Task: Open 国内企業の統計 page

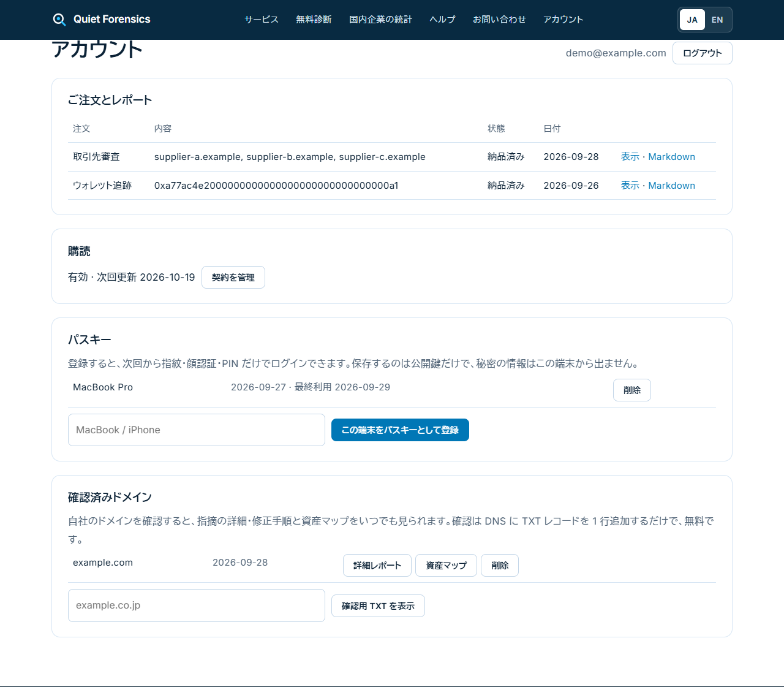Action: (380, 20)
